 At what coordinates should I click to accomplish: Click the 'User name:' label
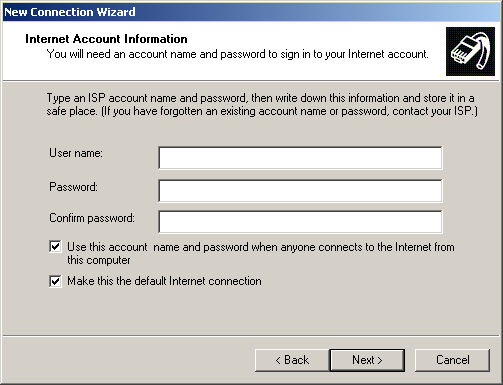(x=76, y=153)
